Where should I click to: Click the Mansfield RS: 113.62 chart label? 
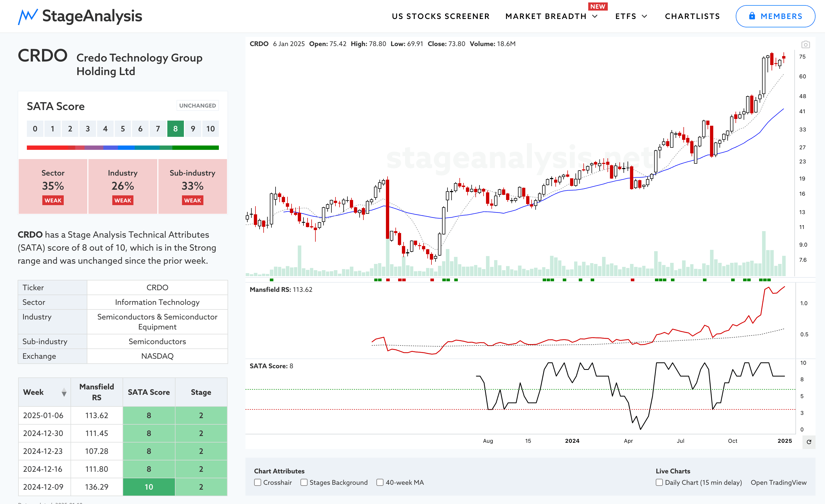click(x=281, y=290)
